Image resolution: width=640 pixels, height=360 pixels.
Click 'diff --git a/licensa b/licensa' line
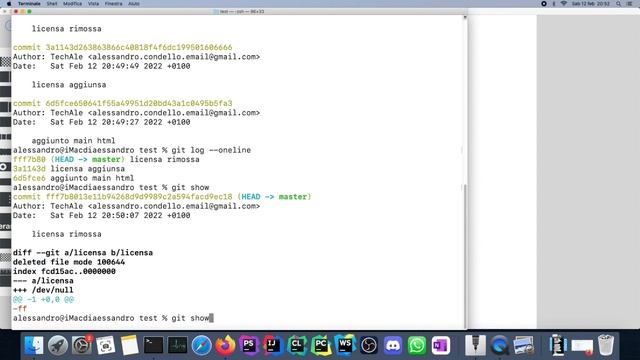(x=82, y=253)
